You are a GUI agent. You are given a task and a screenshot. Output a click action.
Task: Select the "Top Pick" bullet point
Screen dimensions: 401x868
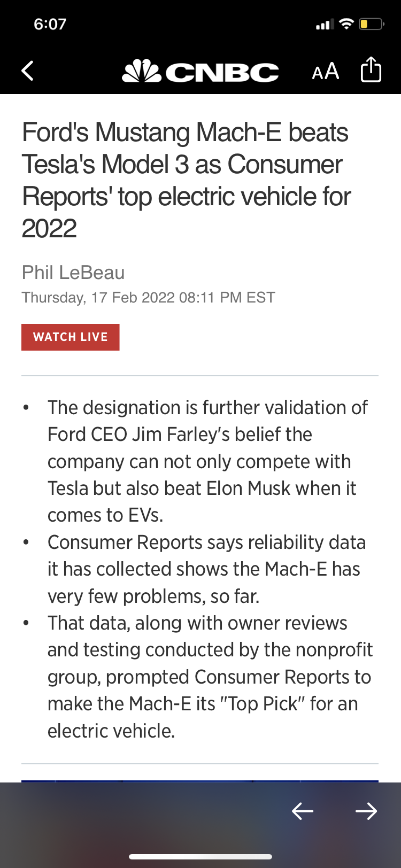210,677
